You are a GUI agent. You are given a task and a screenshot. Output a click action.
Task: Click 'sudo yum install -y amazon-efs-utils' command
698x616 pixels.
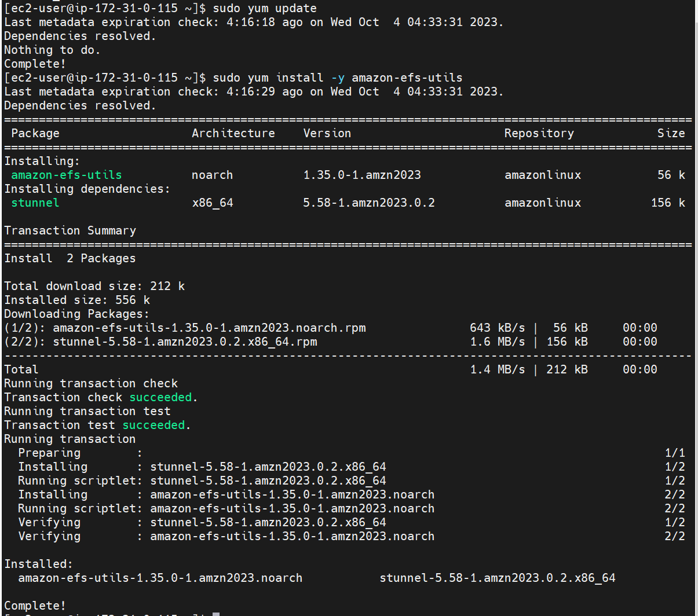(x=338, y=78)
